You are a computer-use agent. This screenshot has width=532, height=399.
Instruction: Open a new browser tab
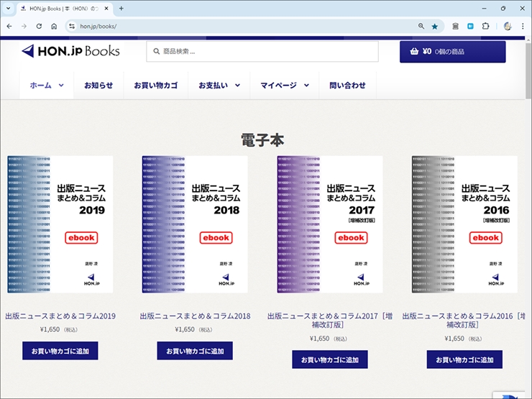coord(121,9)
